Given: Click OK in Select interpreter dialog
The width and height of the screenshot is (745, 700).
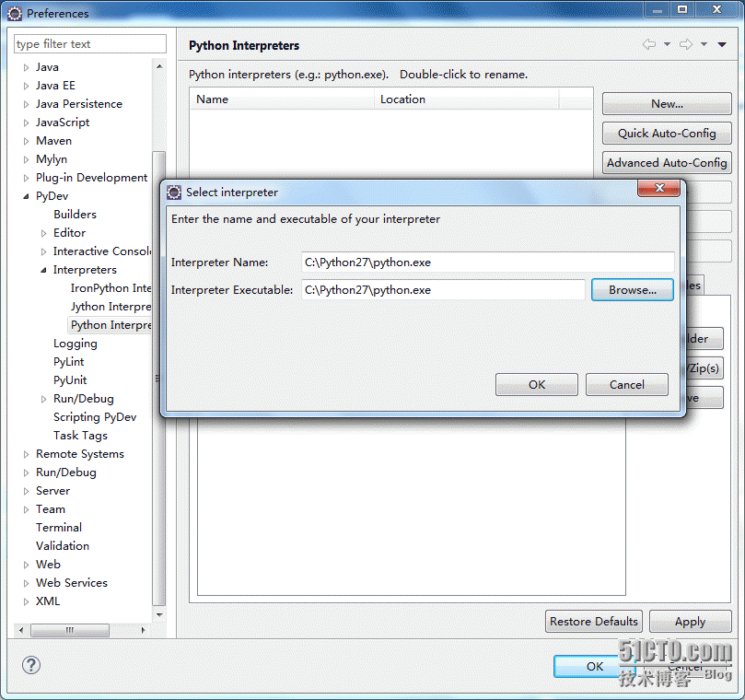Looking at the screenshot, I should click(x=537, y=384).
